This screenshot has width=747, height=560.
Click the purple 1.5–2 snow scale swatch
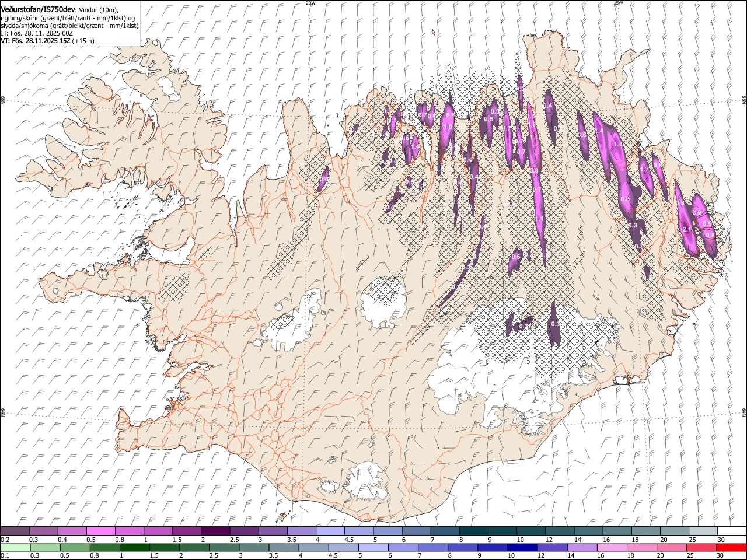click(x=186, y=531)
